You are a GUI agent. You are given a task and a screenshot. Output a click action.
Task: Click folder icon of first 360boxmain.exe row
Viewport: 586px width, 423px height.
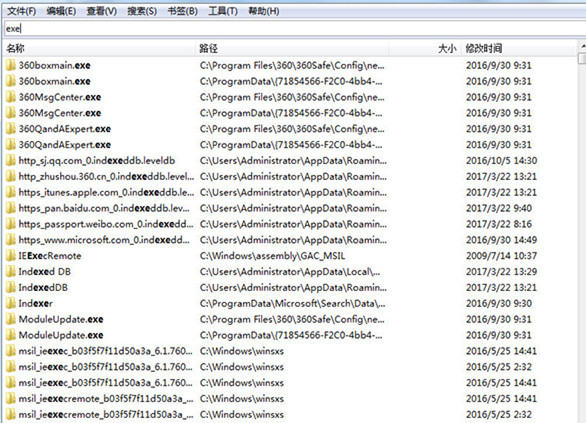click(x=11, y=65)
